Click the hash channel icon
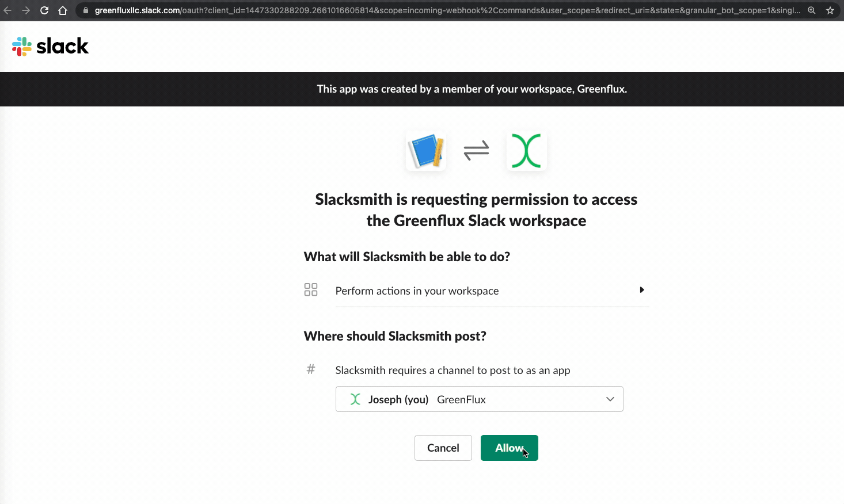The height and width of the screenshot is (504, 844). pos(311,369)
